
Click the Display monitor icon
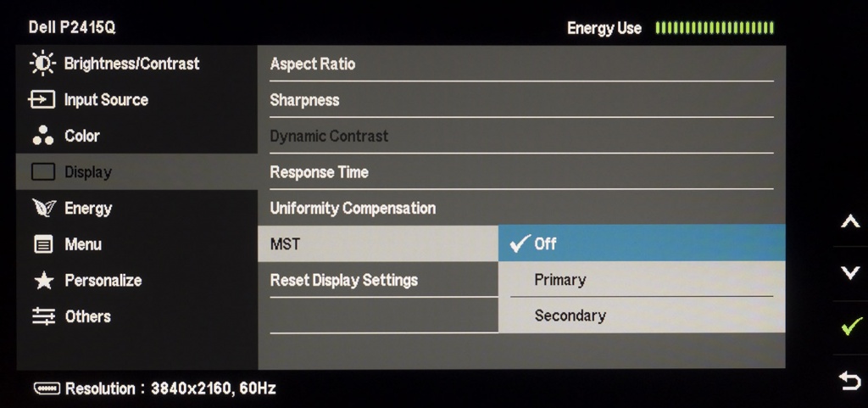42,172
